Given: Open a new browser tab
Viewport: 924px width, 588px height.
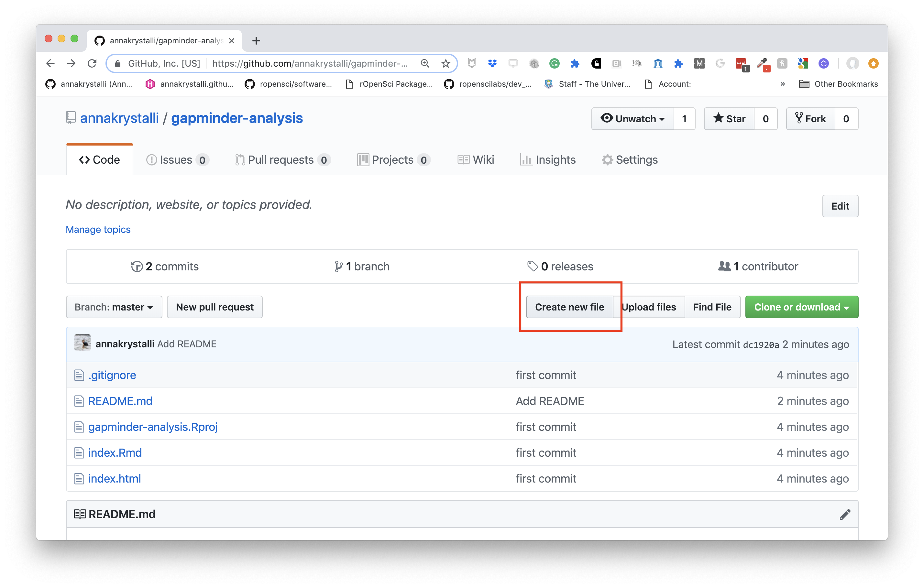Looking at the screenshot, I should 256,41.
